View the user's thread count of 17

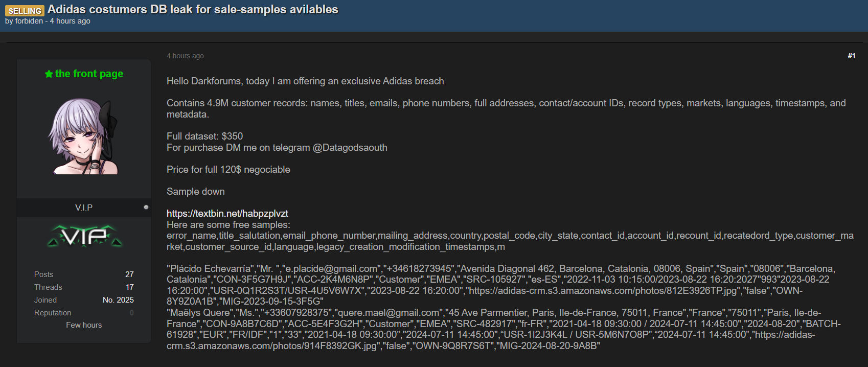point(129,287)
